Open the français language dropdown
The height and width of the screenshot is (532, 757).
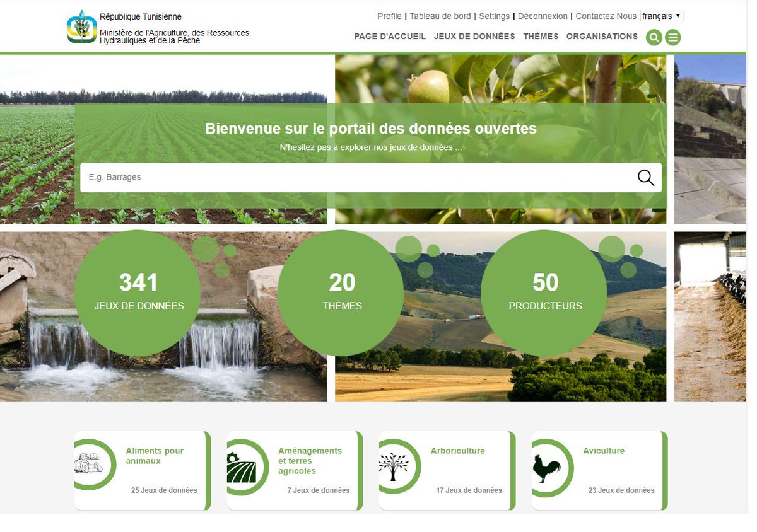point(661,16)
